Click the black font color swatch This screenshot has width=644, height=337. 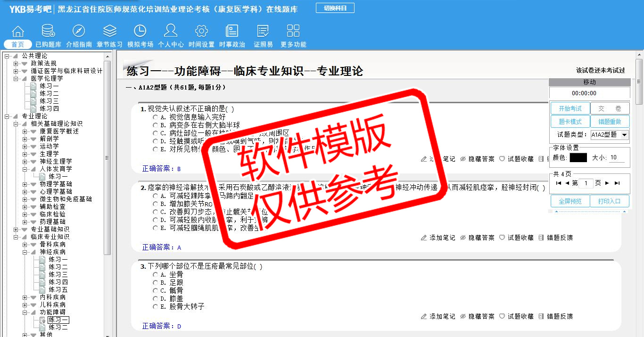[x=578, y=158]
